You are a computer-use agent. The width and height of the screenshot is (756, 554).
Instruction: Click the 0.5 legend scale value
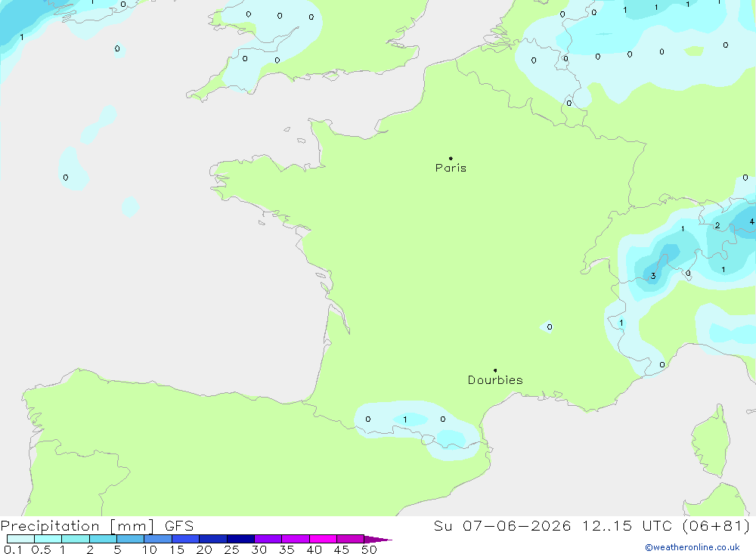[41, 549]
